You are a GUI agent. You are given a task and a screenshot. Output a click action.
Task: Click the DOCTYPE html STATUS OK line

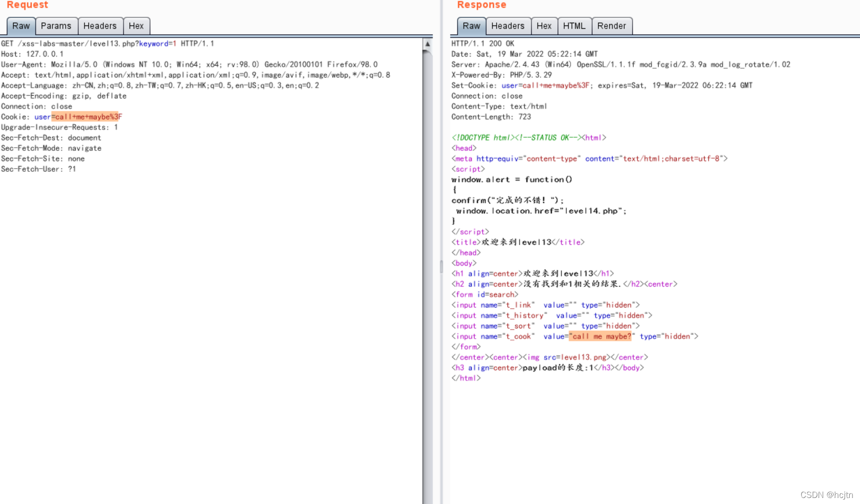point(529,137)
